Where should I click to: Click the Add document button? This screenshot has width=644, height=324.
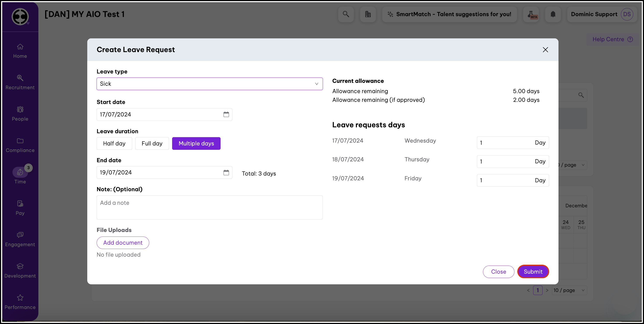click(123, 242)
